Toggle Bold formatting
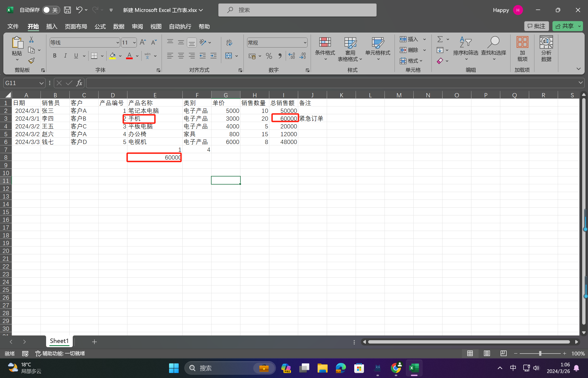Screen dimensions: 588x378 55,56
